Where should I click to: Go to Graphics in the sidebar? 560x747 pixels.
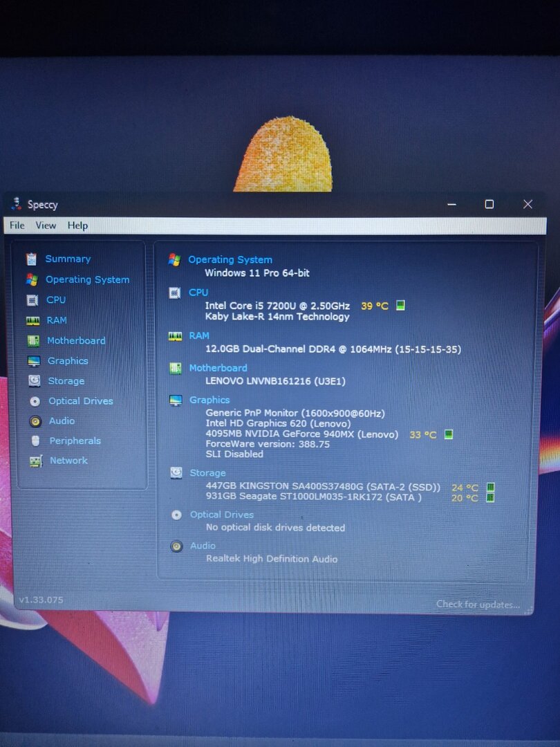pos(68,360)
